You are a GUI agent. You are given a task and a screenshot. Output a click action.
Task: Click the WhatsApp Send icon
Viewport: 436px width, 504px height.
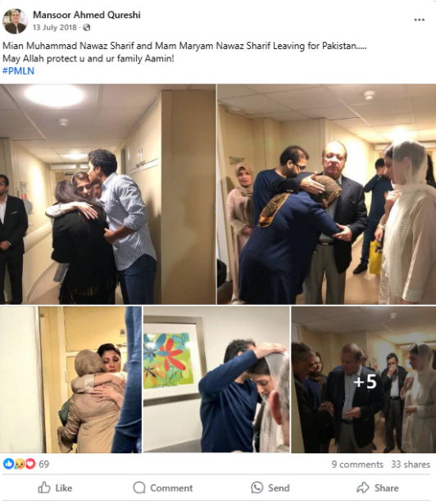pos(257,488)
